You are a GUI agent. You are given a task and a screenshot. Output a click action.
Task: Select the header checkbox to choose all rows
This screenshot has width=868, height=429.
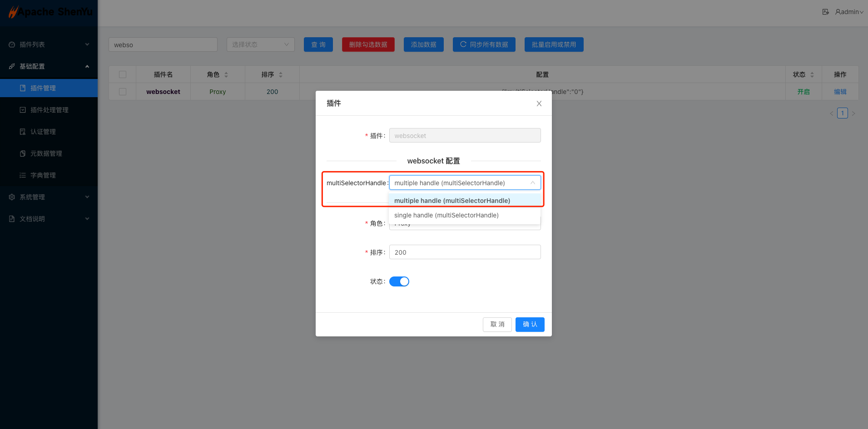tap(122, 74)
